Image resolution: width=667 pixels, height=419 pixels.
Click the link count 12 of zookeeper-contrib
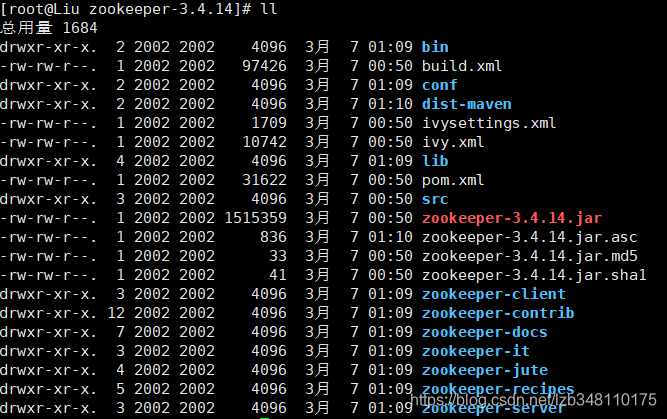coord(116,313)
